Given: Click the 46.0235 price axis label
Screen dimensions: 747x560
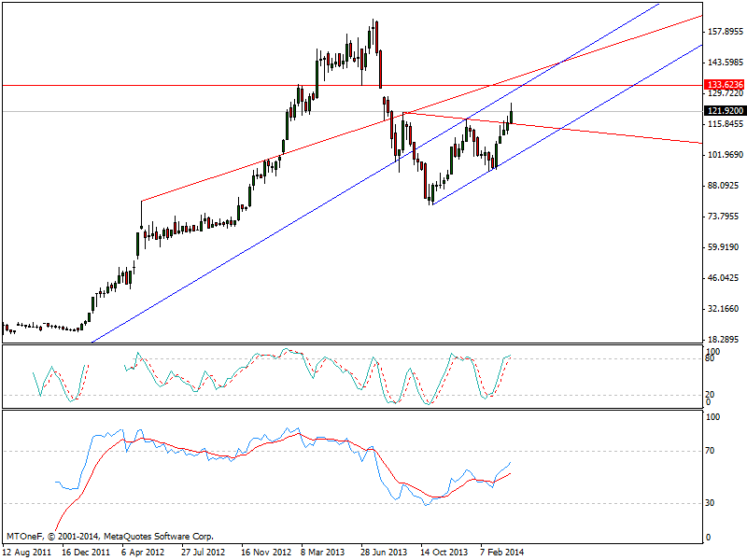Looking at the screenshot, I should click(x=726, y=278).
